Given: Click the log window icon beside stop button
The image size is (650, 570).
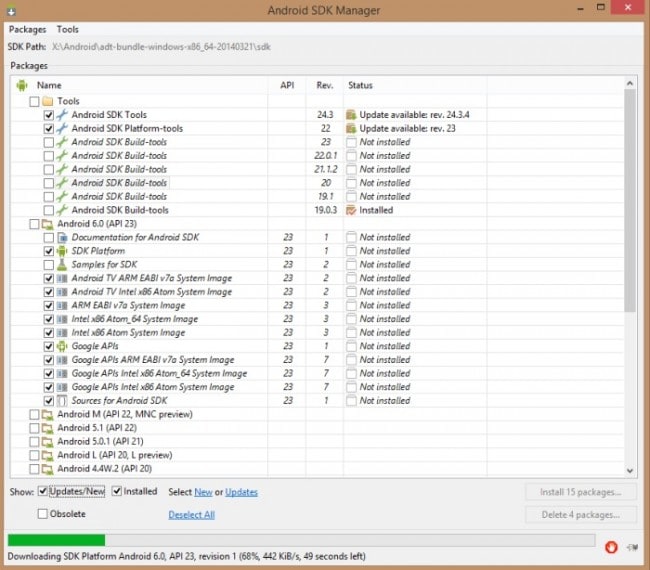Looking at the screenshot, I should coord(632,548).
